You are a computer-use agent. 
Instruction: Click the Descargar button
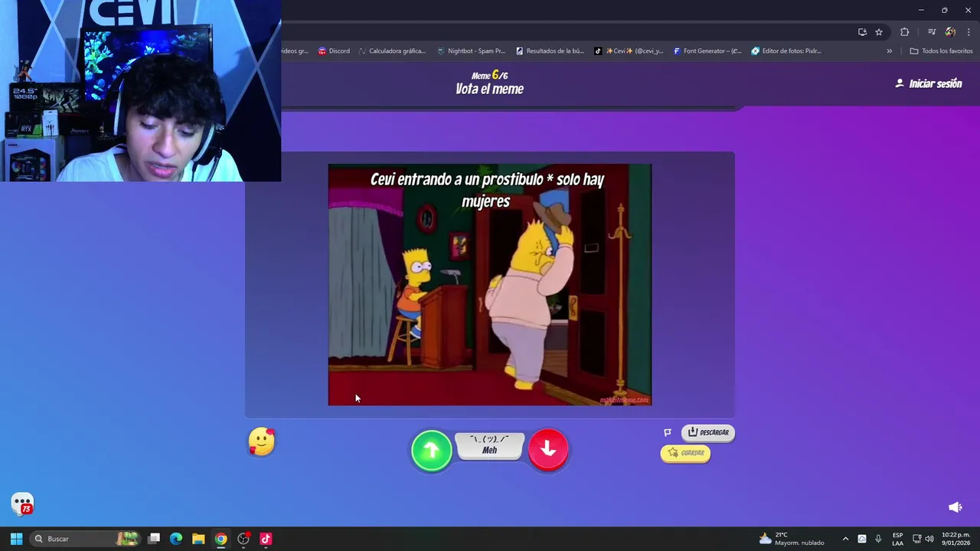coord(708,432)
